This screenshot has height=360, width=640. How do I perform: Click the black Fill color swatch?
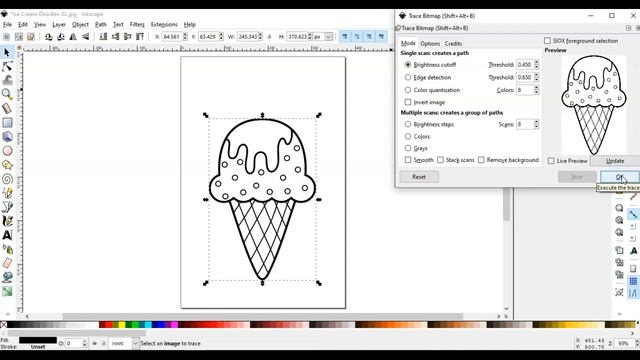38,340
